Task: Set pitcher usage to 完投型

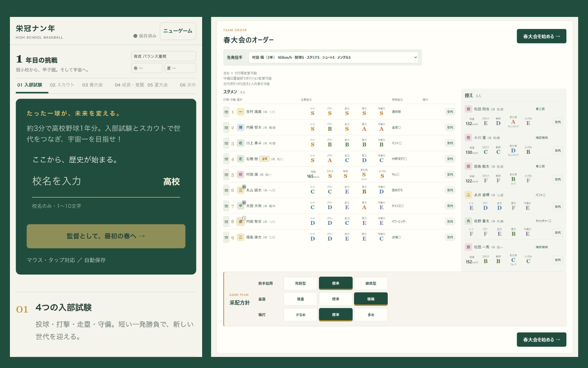Action: point(300,283)
